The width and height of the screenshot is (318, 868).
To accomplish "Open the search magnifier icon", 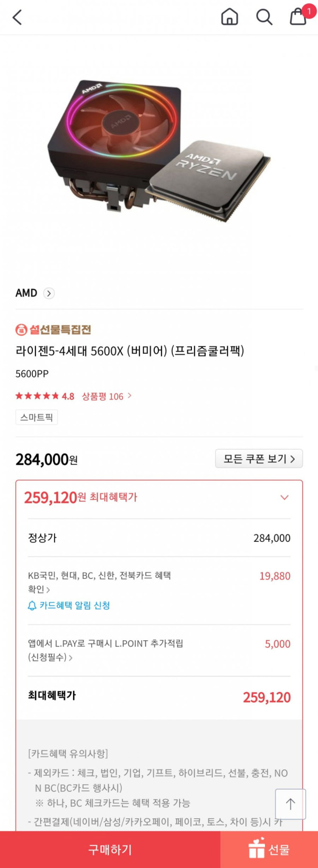I will (264, 17).
